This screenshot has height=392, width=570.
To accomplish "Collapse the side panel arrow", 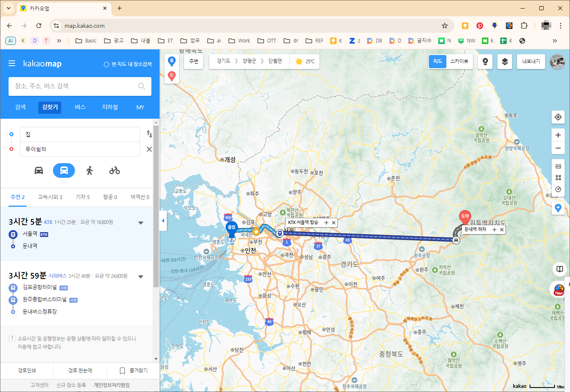I will pyautogui.click(x=163, y=221).
